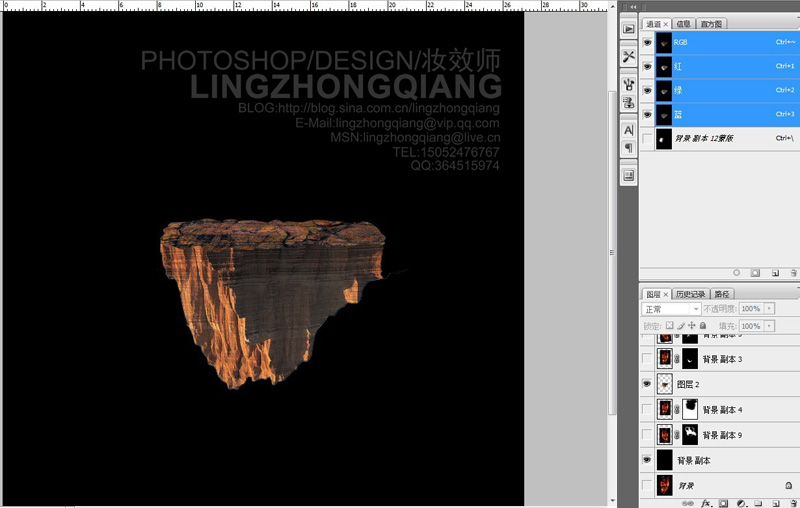Open the Character panel 'A' icon
Screen dimensions: 800x508
click(629, 130)
